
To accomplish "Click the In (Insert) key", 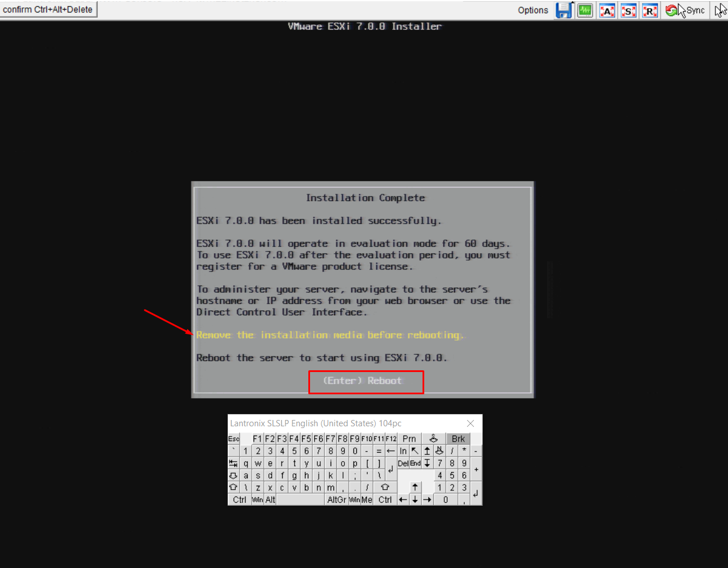I will 403,451.
